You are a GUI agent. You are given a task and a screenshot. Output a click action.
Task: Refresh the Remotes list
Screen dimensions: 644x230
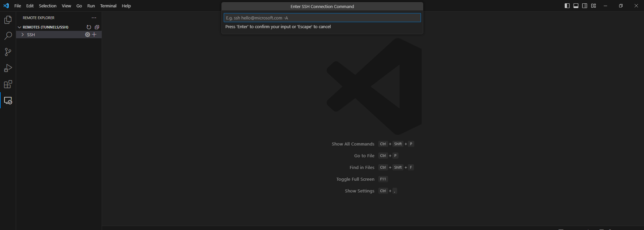[x=89, y=27]
